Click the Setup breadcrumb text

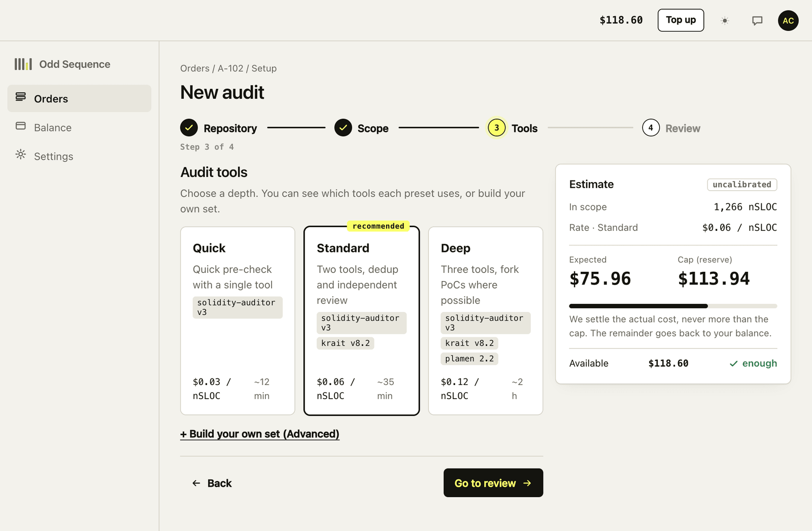pos(264,68)
